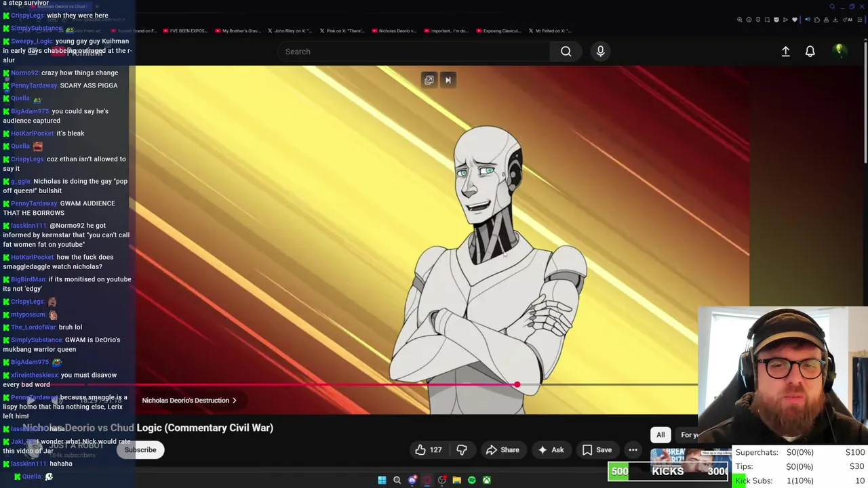
Task: Open the Share dialog for the video
Action: click(x=502, y=449)
